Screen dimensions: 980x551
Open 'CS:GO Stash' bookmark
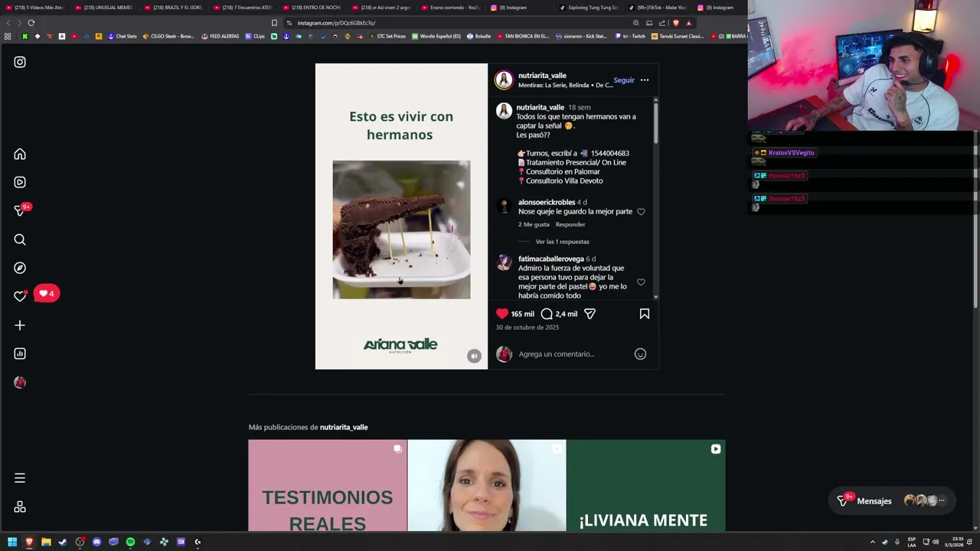pyautogui.click(x=168, y=37)
